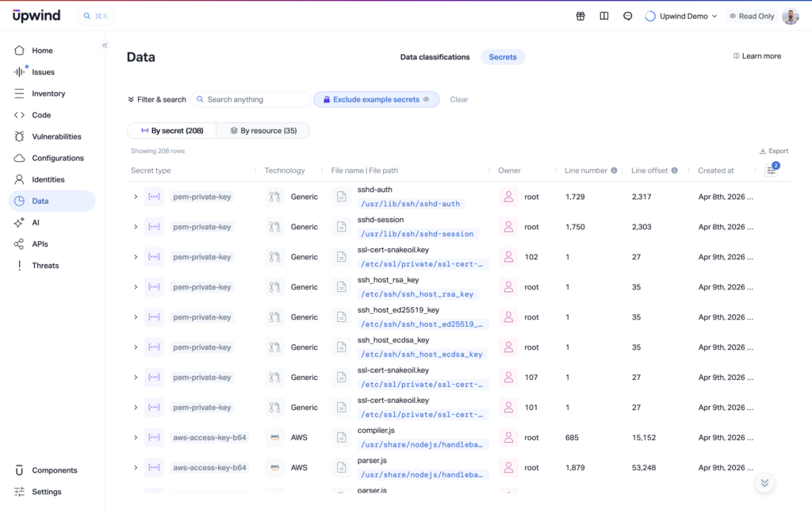Click the Search anything input field
Image resolution: width=812 pixels, height=510 pixels.
pos(254,100)
